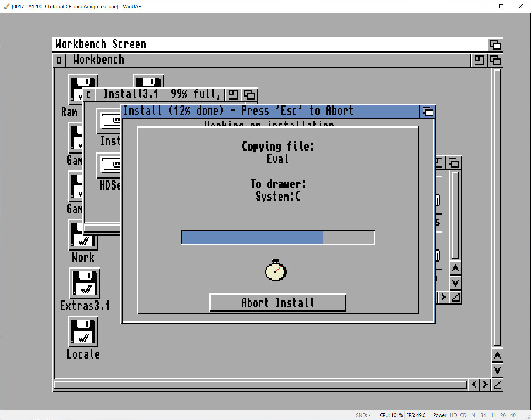The height and width of the screenshot is (420, 531).
Task: Click the background window's sizing gadget
Action: click(456, 297)
